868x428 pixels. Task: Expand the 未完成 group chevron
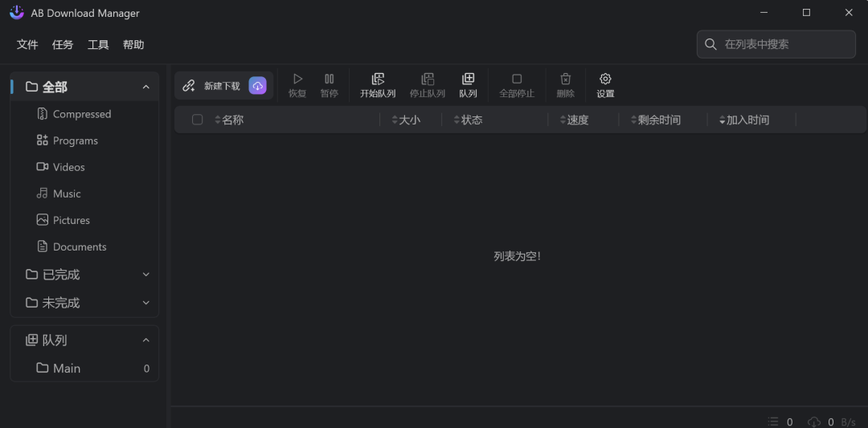click(146, 303)
